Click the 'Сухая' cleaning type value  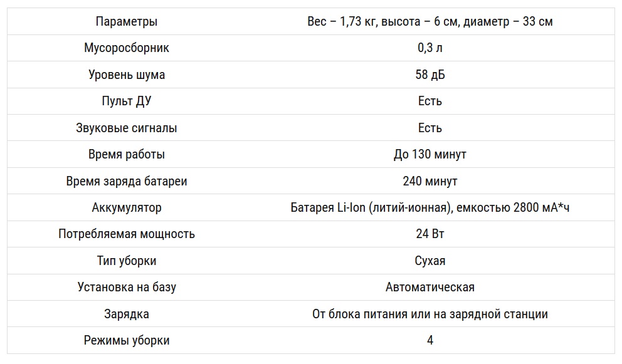tap(430, 261)
